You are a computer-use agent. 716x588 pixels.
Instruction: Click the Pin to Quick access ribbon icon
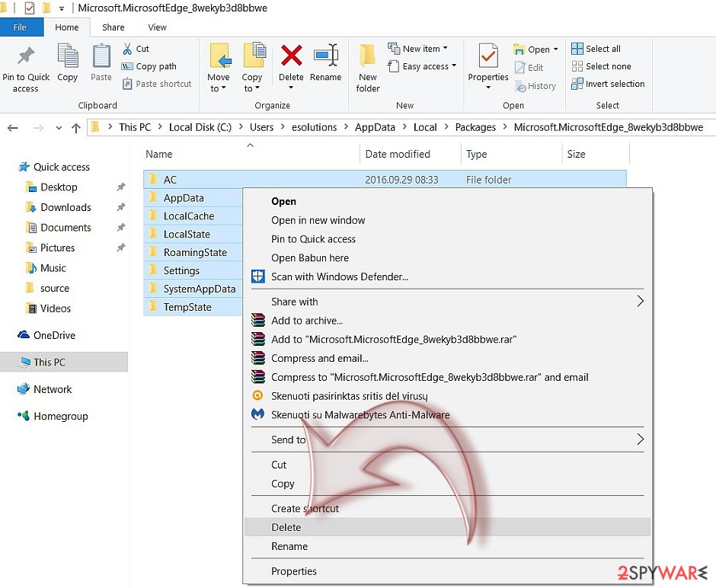click(x=26, y=56)
